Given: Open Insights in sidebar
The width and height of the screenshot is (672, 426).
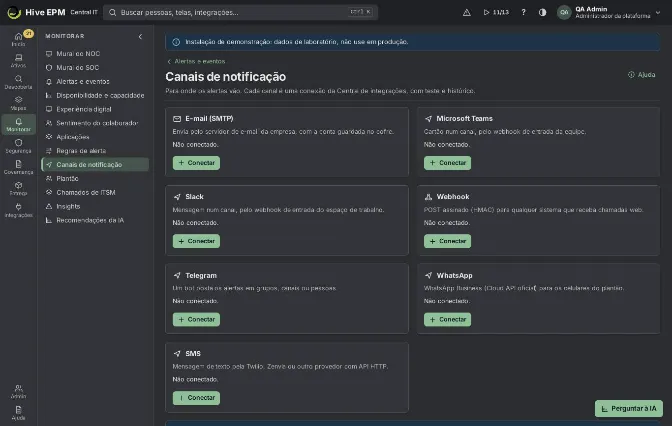Looking at the screenshot, I should click(95, 206).
